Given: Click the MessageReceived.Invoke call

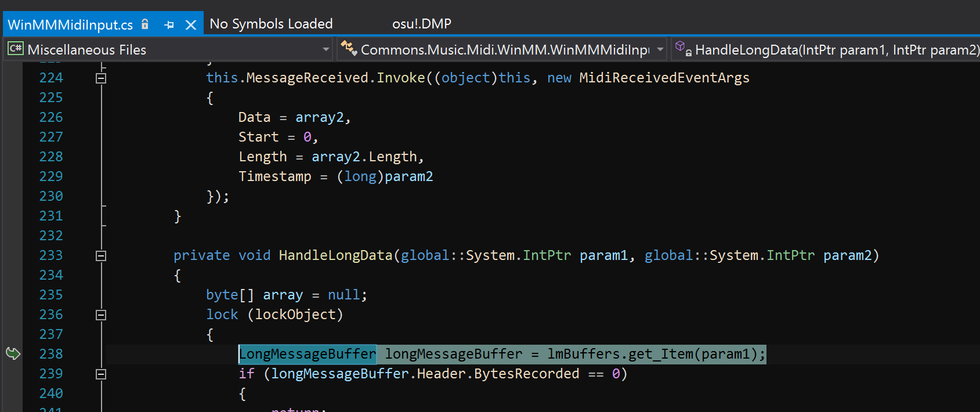Looking at the screenshot, I should (x=335, y=78).
